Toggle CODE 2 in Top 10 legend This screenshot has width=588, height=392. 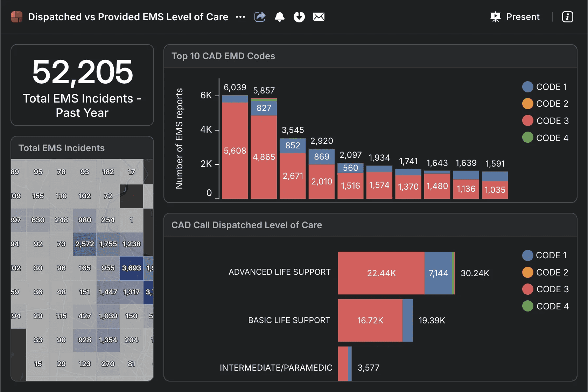pos(552,104)
